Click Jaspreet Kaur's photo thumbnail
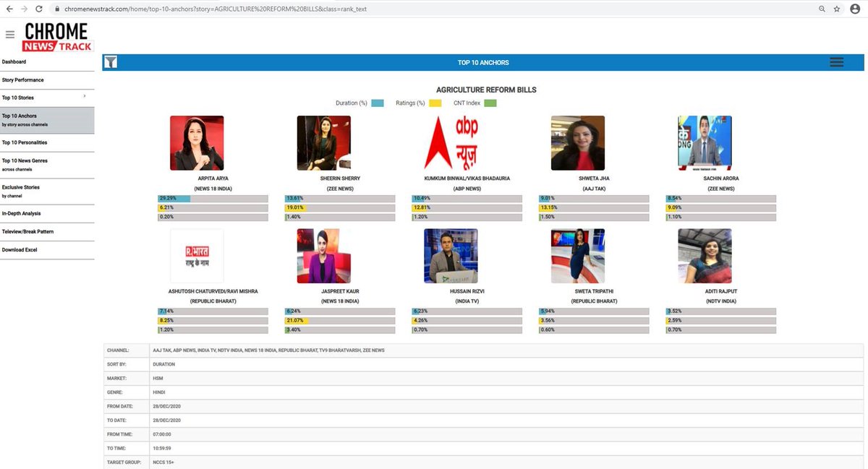Image resolution: width=868 pixels, height=469 pixels. [324, 256]
